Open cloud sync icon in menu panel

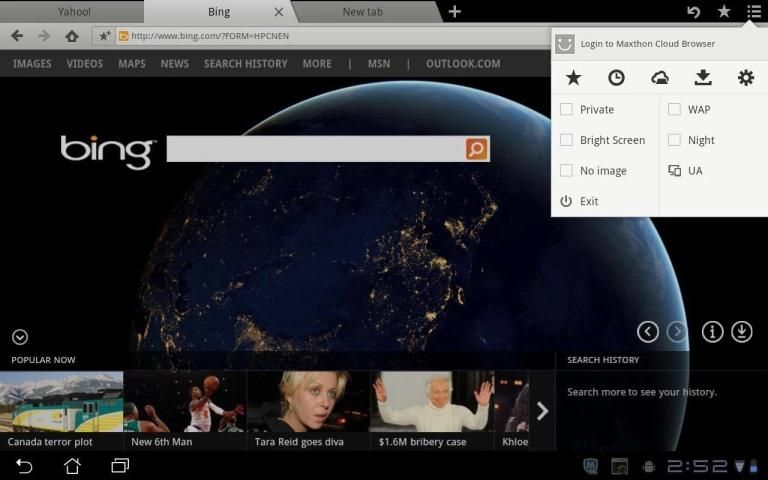click(659, 78)
